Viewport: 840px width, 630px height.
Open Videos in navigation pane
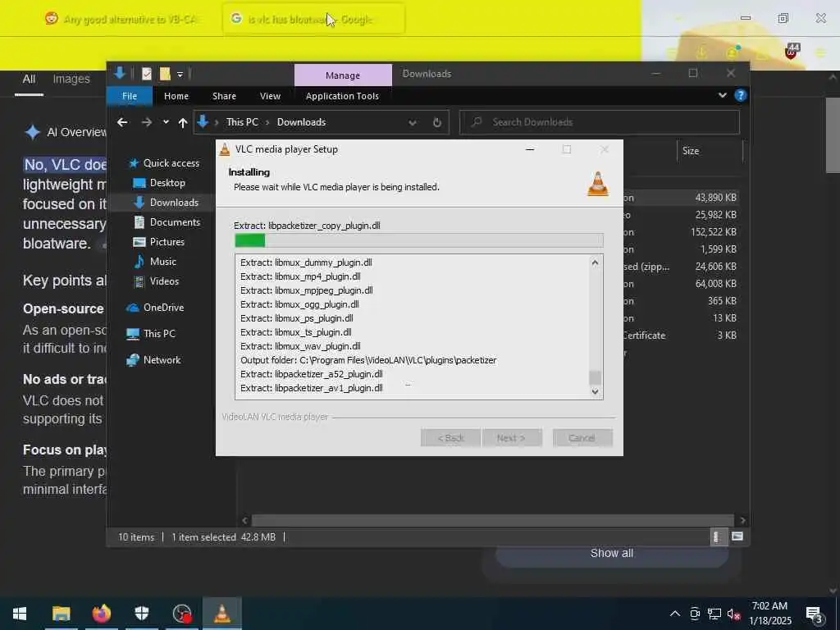pos(164,281)
